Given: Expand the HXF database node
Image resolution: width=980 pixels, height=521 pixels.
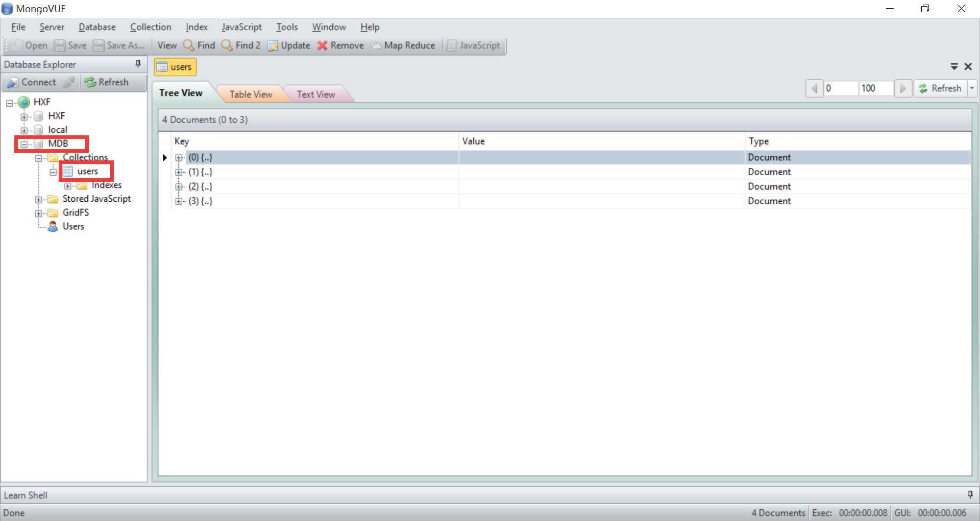Looking at the screenshot, I should click(x=24, y=116).
